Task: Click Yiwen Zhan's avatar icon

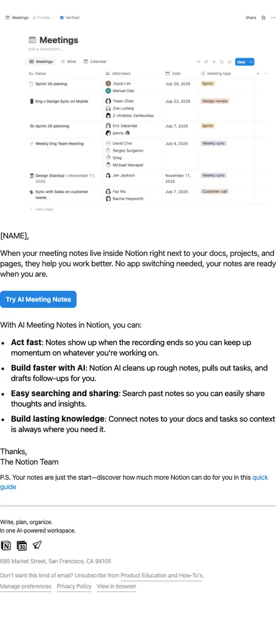Action: point(108,101)
